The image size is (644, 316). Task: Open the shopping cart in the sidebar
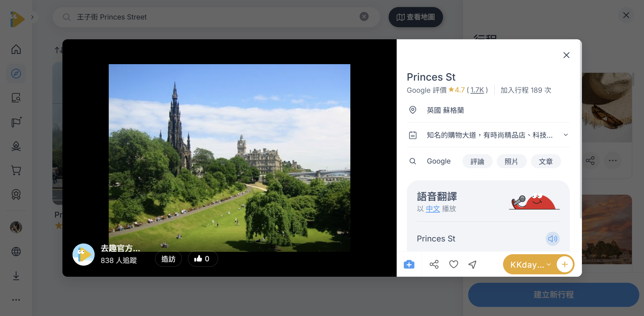tap(16, 170)
